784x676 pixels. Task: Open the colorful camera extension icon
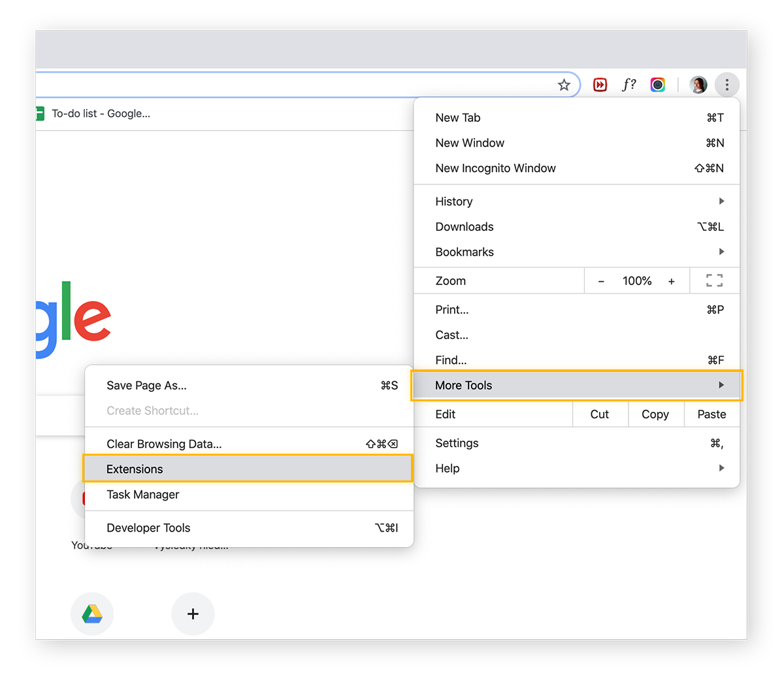(657, 84)
